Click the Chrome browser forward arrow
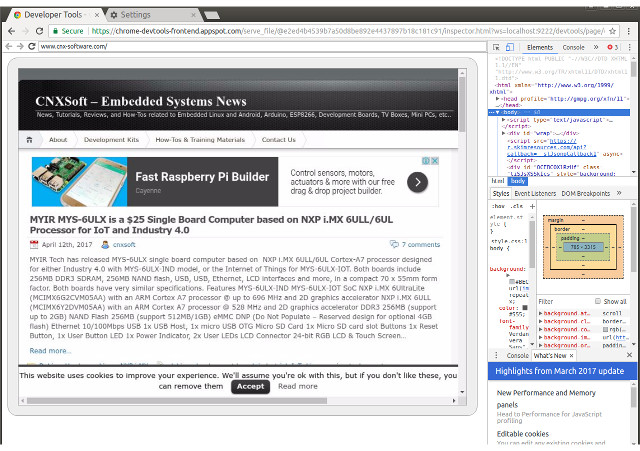The width and height of the screenshot is (640, 451). [x=25, y=31]
